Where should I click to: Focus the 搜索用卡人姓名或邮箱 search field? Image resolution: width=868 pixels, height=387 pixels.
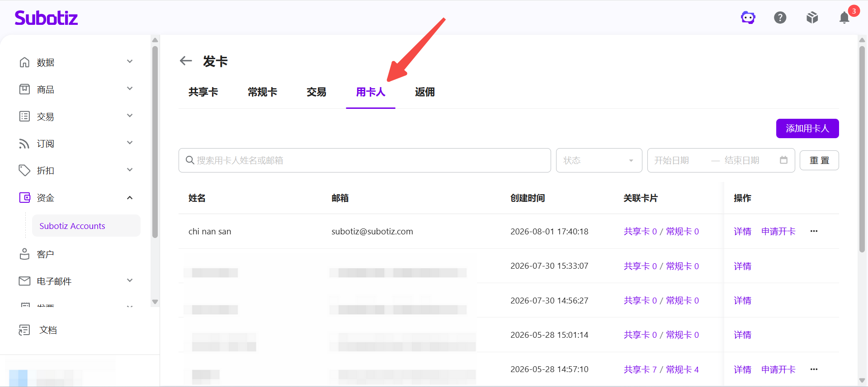(365, 160)
